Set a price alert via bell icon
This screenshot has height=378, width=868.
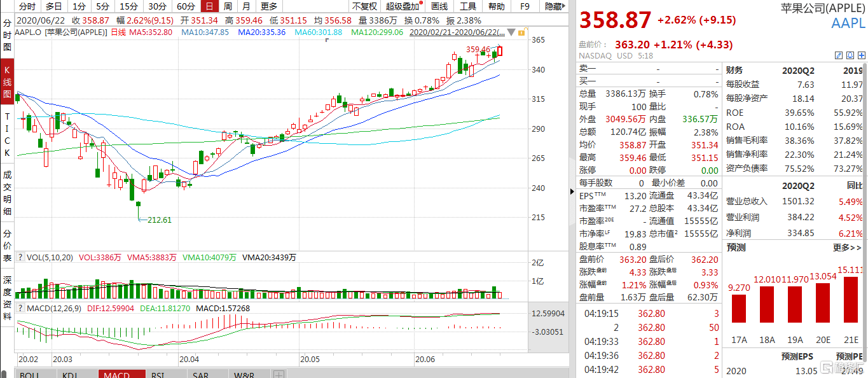(850, 55)
